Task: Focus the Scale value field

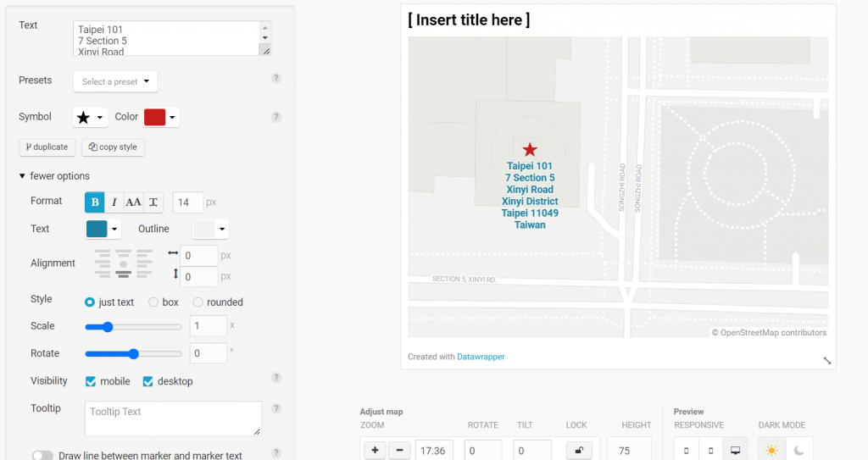Action: (x=209, y=326)
